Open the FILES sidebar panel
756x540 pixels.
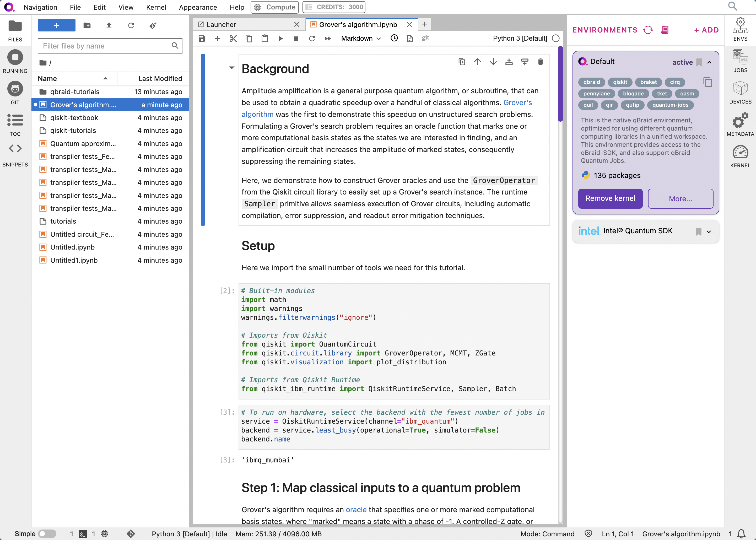(x=15, y=31)
